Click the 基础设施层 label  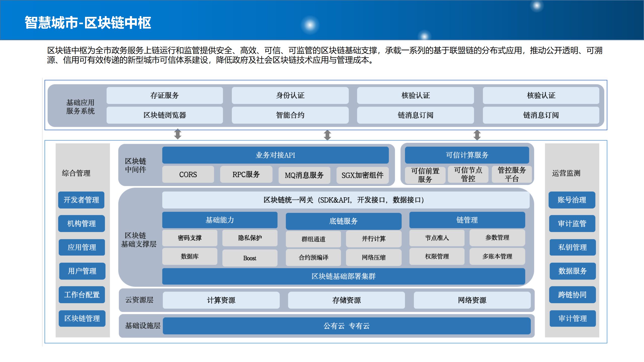pos(143,326)
